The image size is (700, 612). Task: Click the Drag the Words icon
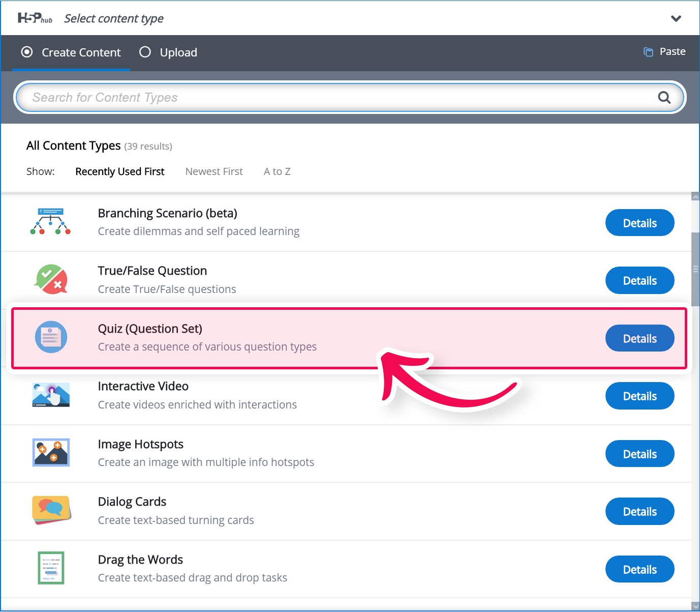point(51,568)
